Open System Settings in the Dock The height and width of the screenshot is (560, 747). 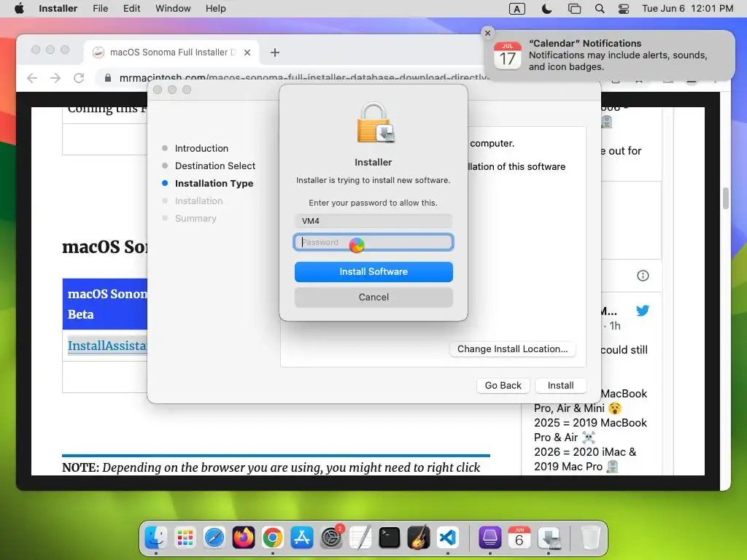[331, 537]
